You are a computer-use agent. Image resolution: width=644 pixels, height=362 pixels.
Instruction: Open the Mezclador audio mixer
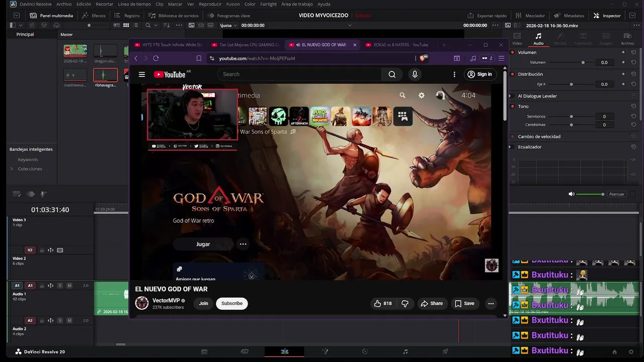coord(530,16)
